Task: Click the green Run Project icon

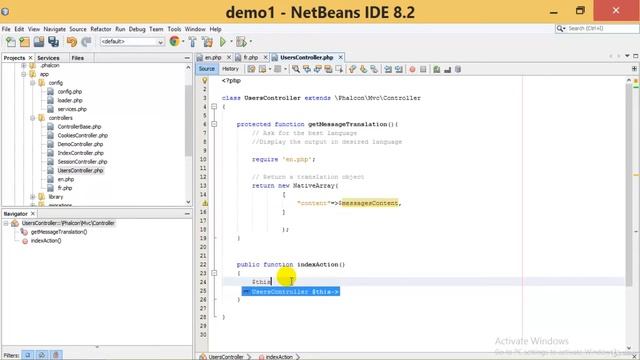Action: click(x=223, y=42)
